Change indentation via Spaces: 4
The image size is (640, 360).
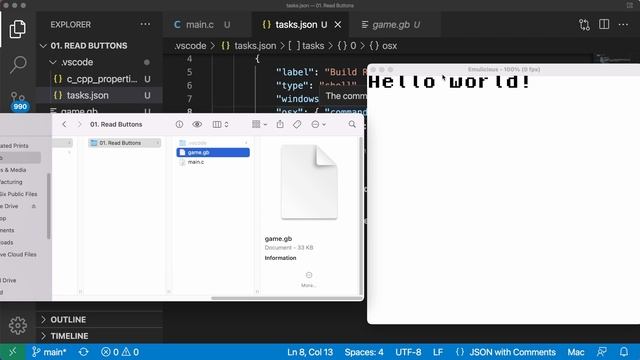pos(364,352)
